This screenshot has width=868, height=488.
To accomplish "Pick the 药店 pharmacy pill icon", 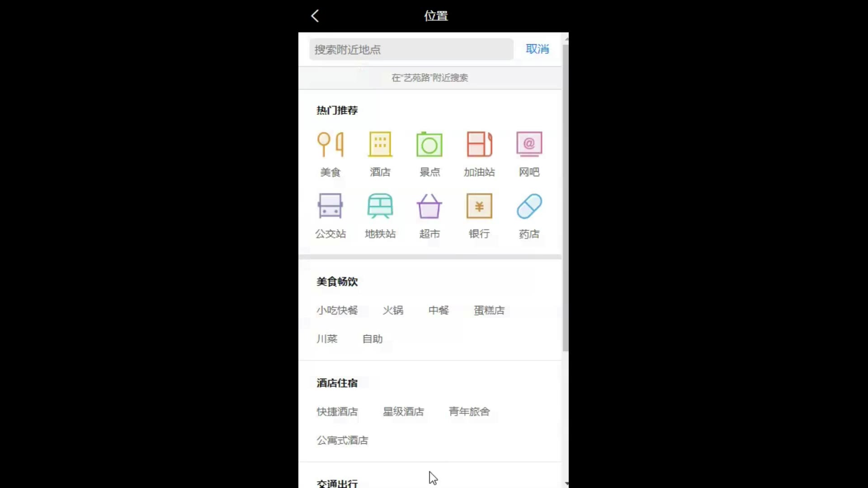I will [529, 206].
